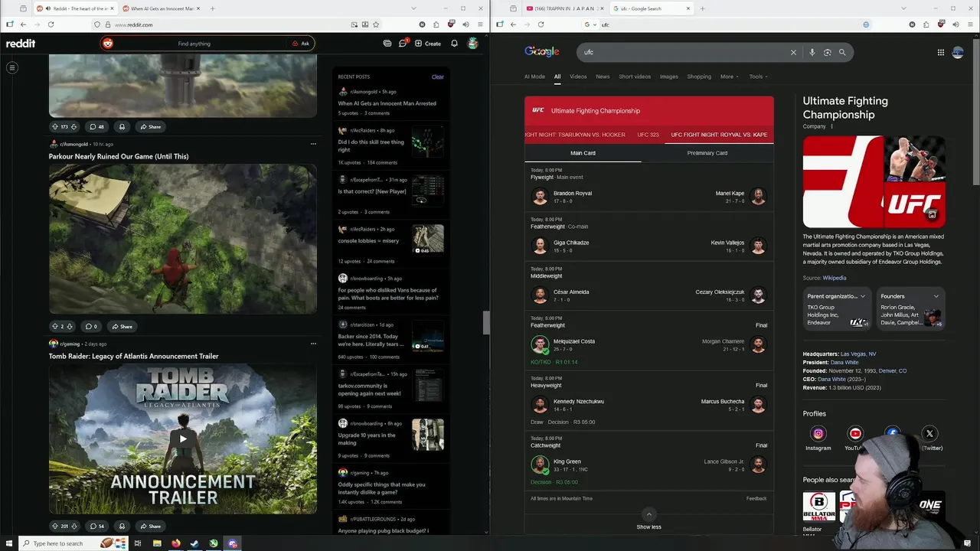This screenshot has height=551, width=980.
Task: Click Ask button in Reddit search bar
Action: 301,44
